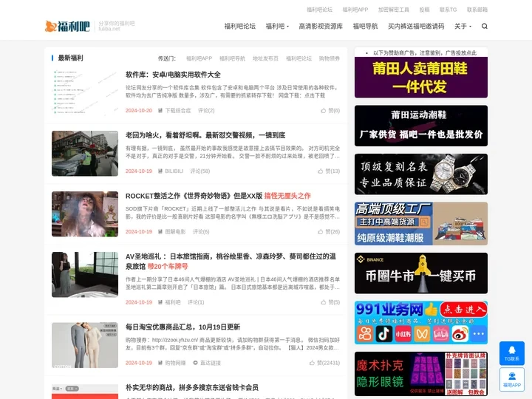The height and width of the screenshot is (399, 532).
Task: Click the ROCKET post thumbnail
Action: pyautogui.click(x=85, y=214)
